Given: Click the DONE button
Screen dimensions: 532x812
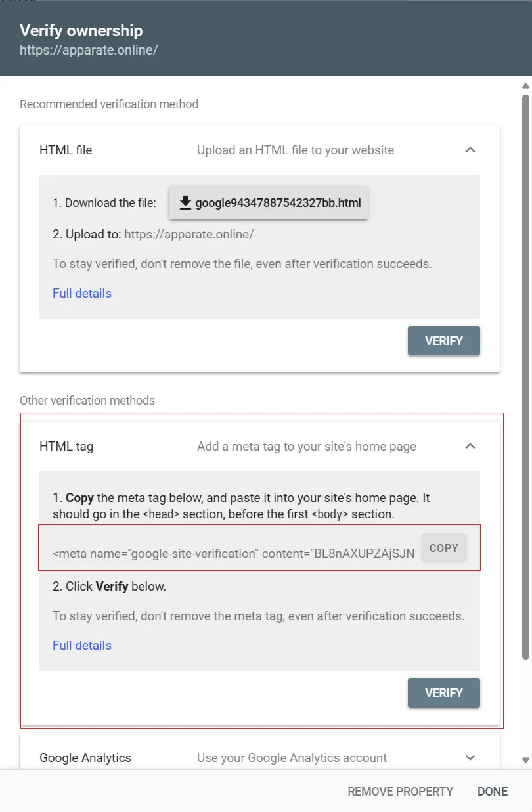Looking at the screenshot, I should pos(493,791).
